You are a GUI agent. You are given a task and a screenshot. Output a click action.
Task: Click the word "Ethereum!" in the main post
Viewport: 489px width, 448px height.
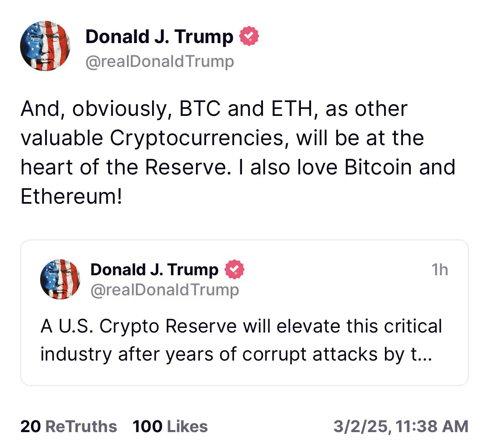point(71,196)
